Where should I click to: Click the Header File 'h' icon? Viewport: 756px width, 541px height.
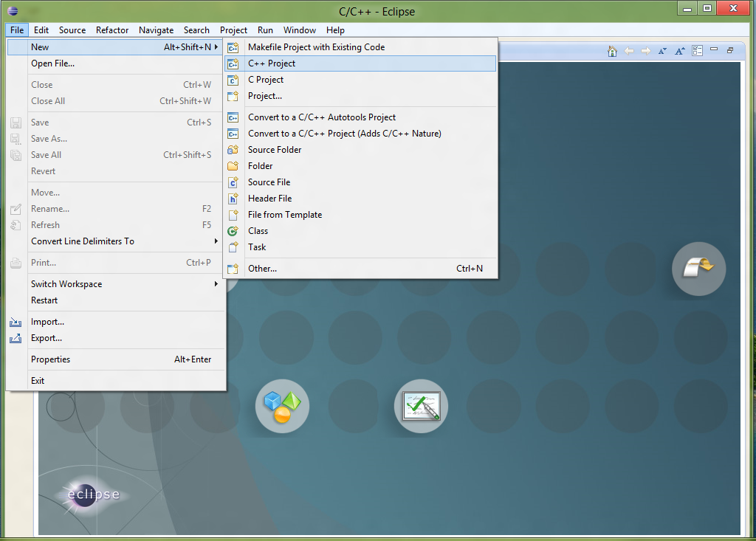[x=233, y=199]
